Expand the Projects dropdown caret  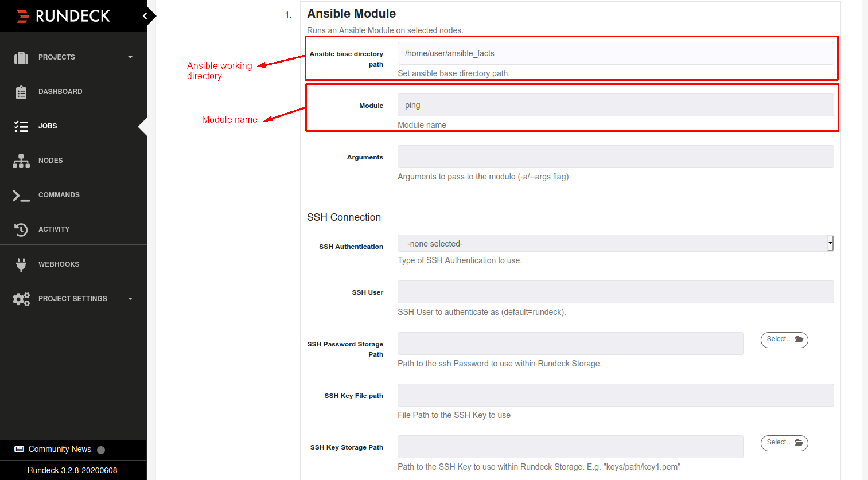(130, 57)
